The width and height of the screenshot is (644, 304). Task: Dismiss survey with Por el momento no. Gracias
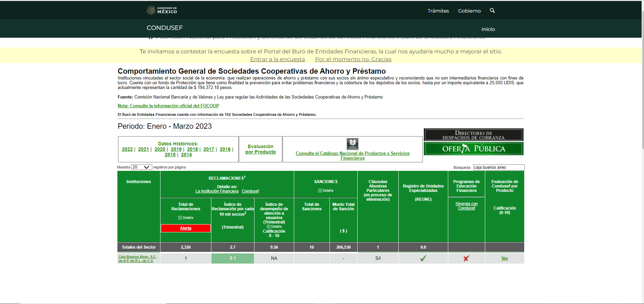(x=353, y=59)
